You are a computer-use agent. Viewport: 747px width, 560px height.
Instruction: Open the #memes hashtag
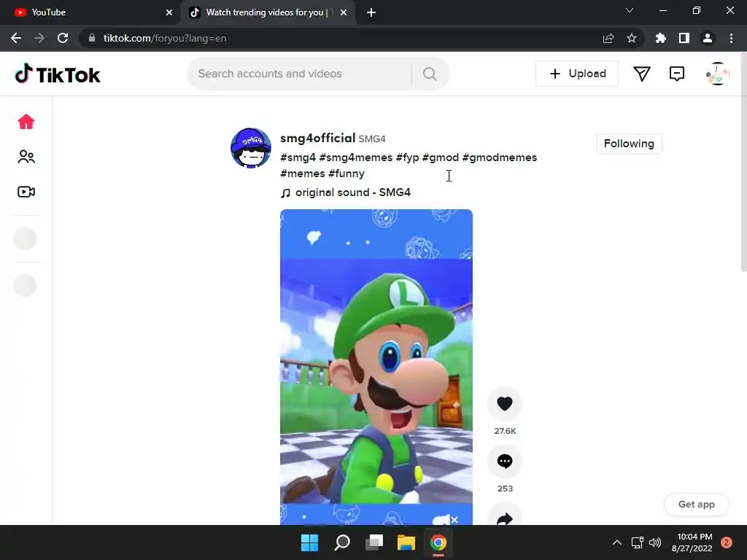click(303, 174)
